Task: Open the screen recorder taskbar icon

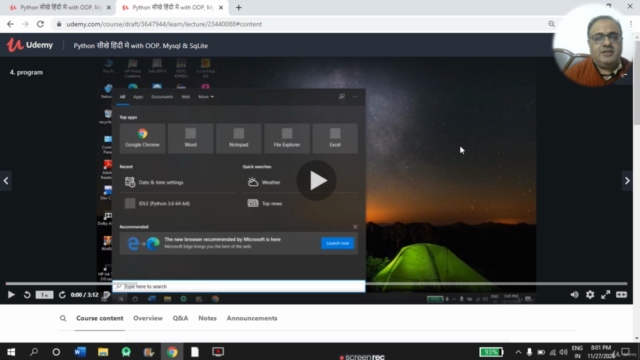Action: point(218,352)
